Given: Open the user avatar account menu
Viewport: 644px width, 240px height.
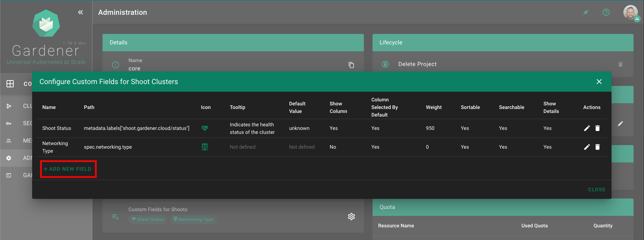Looking at the screenshot, I should click(x=630, y=12).
